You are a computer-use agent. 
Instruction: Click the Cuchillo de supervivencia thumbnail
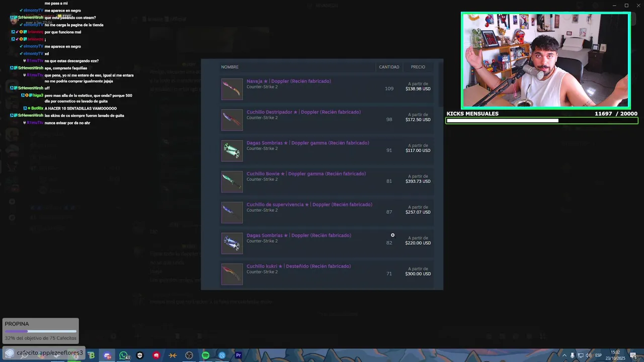pos(232,213)
